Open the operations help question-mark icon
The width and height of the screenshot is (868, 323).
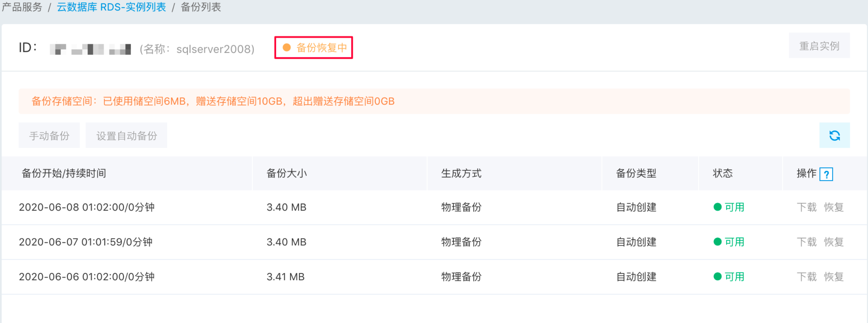click(826, 174)
